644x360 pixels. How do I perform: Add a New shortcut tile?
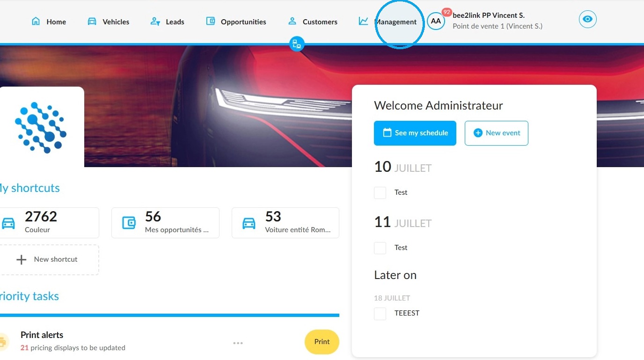click(49, 259)
